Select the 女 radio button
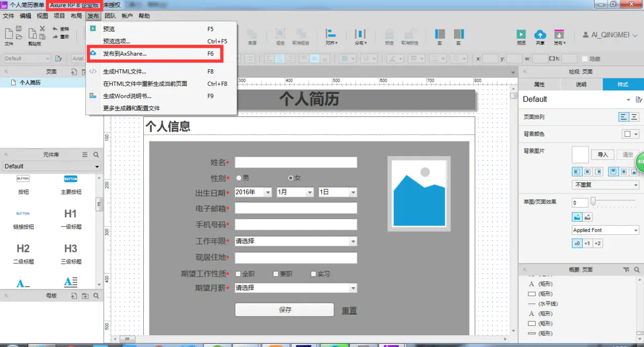The height and width of the screenshot is (347, 644). [291, 178]
